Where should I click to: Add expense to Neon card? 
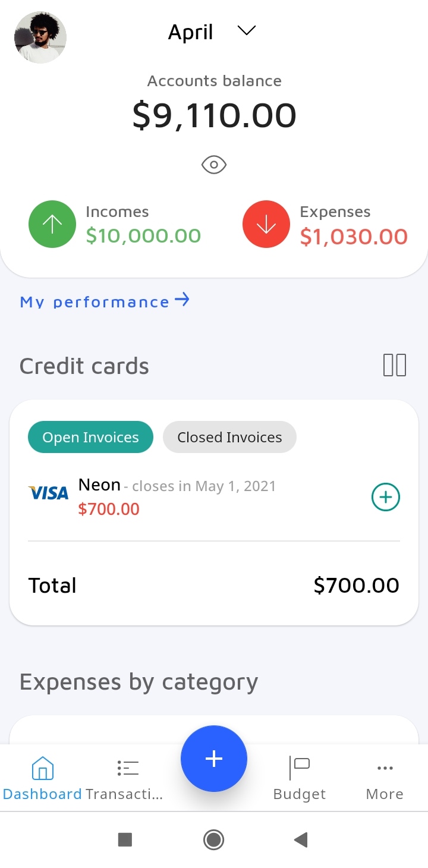coord(386,497)
